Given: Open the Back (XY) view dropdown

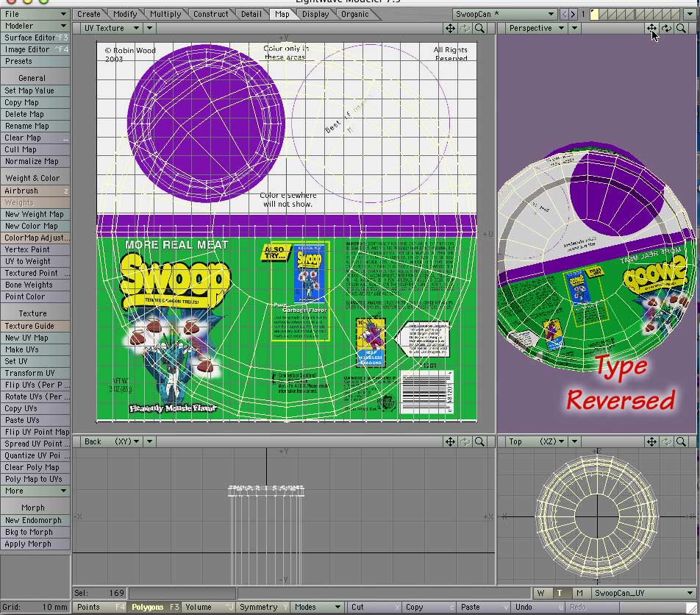Looking at the screenshot, I should (x=112, y=441).
